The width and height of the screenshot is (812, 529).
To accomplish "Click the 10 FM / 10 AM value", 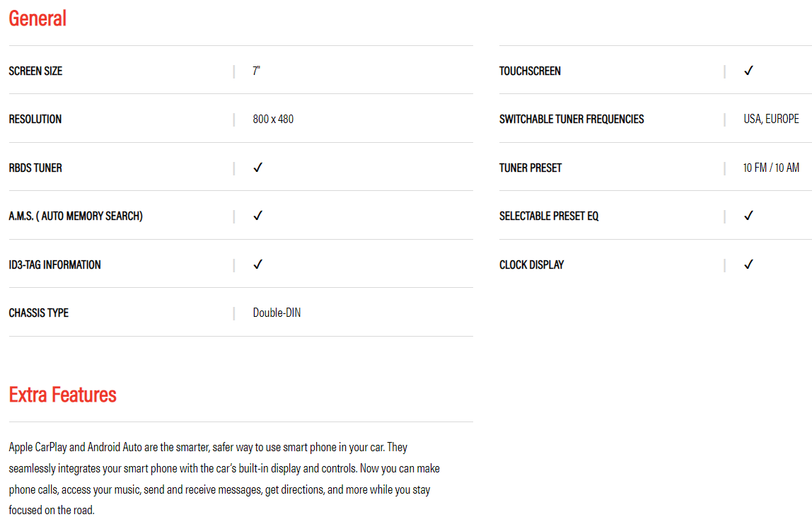I will pyautogui.click(x=771, y=168).
